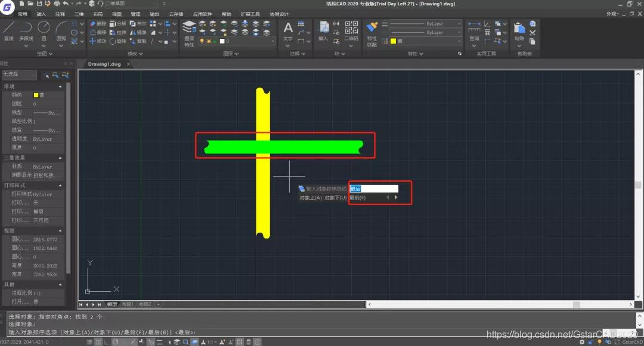Screen dimensions: 644x346
Task: Open the second ByLayer lineweight dropdown
Action: (x=425, y=32)
